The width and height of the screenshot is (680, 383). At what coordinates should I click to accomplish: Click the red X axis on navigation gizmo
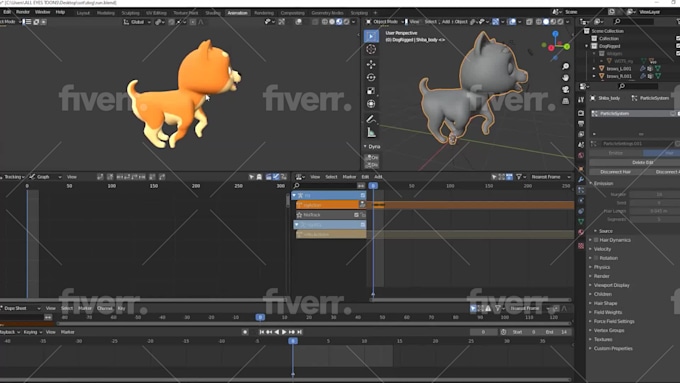pyautogui.click(x=551, y=48)
